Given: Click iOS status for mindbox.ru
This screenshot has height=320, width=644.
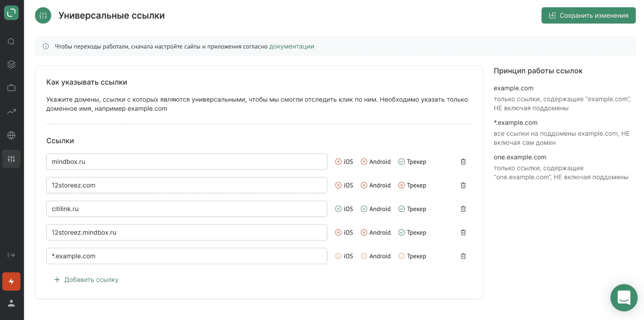Looking at the screenshot, I should click(x=344, y=162).
